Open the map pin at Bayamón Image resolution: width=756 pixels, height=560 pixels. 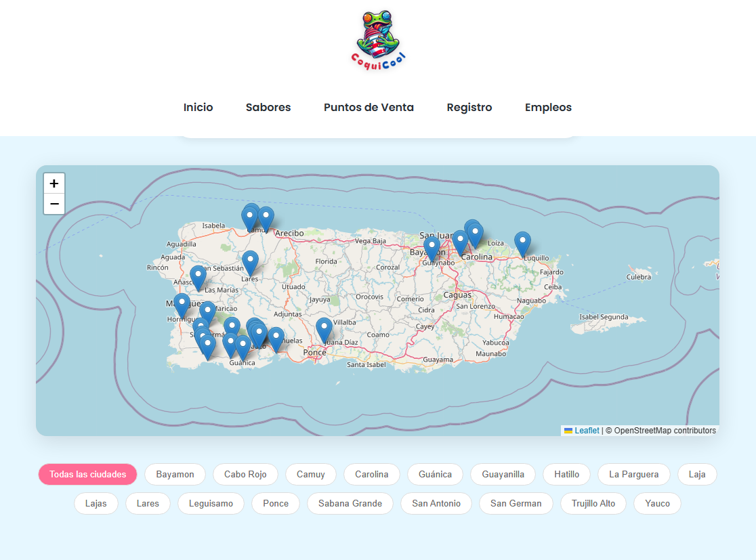click(x=432, y=249)
